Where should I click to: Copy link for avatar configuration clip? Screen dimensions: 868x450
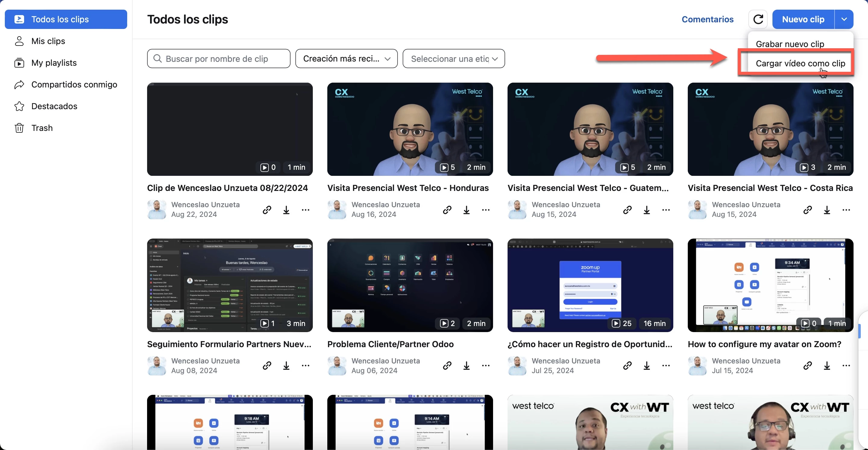pyautogui.click(x=808, y=366)
